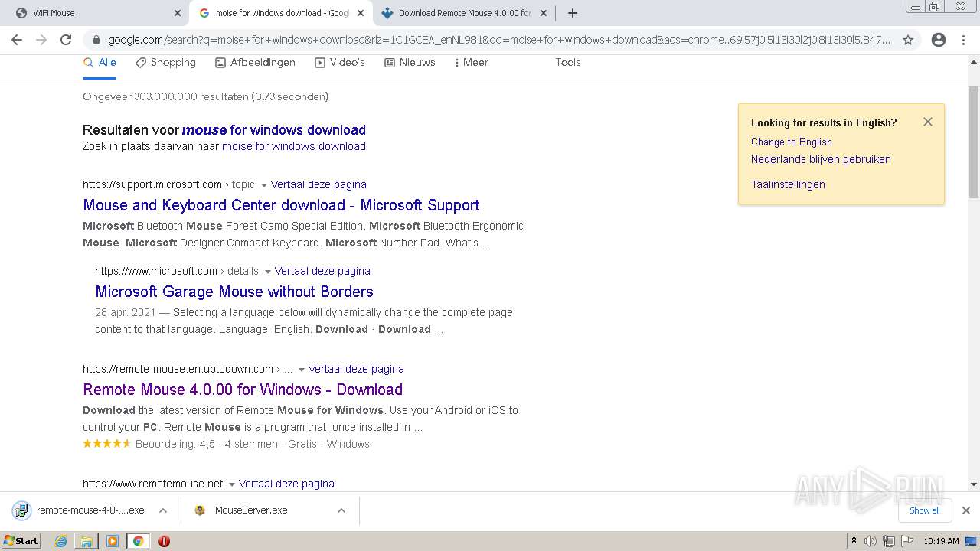This screenshot has height=551, width=980.
Task: Click the volume icon in system tray
Action: [871, 541]
